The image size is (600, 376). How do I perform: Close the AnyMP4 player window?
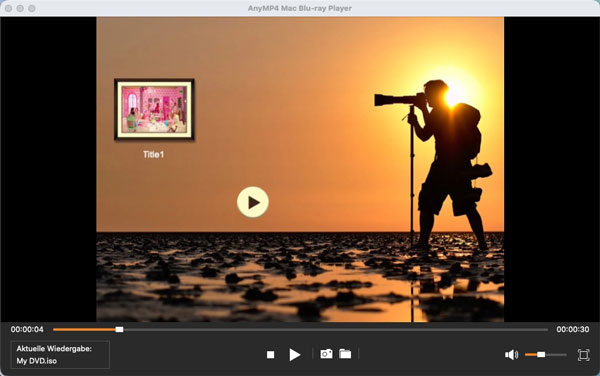coord(8,8)
